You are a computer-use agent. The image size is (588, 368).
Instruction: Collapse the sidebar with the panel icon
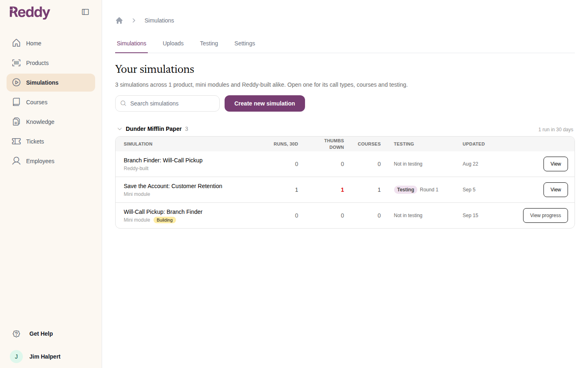pos(85,12)
